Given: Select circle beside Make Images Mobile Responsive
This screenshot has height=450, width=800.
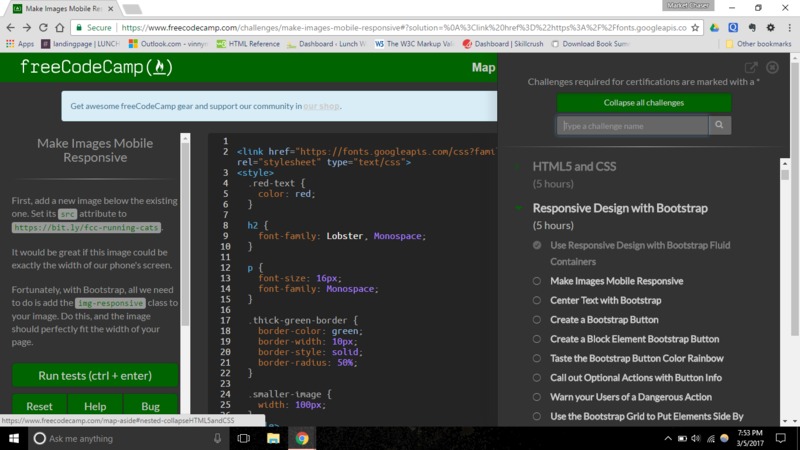Looking at the screenshot, I should click(537, 281).
